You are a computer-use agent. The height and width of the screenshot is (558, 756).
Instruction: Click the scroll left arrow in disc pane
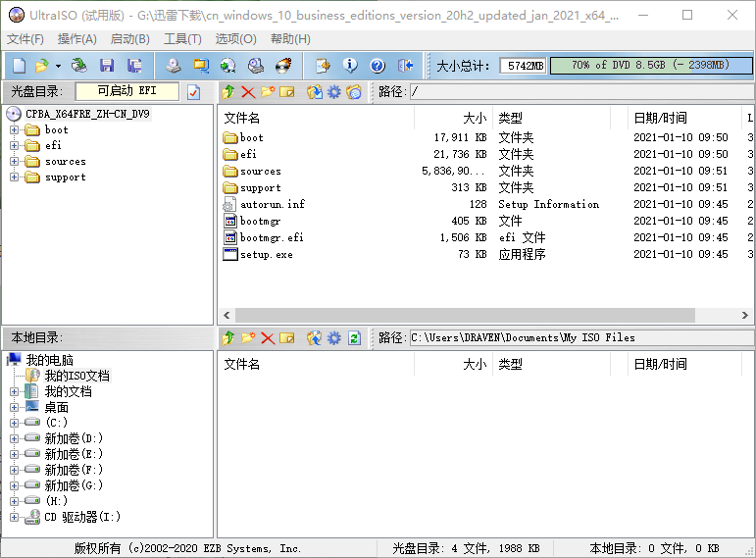click(227, 316)
